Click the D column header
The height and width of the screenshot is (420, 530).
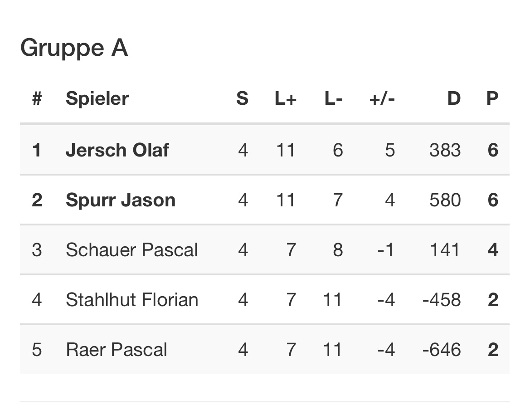[453, 98]
